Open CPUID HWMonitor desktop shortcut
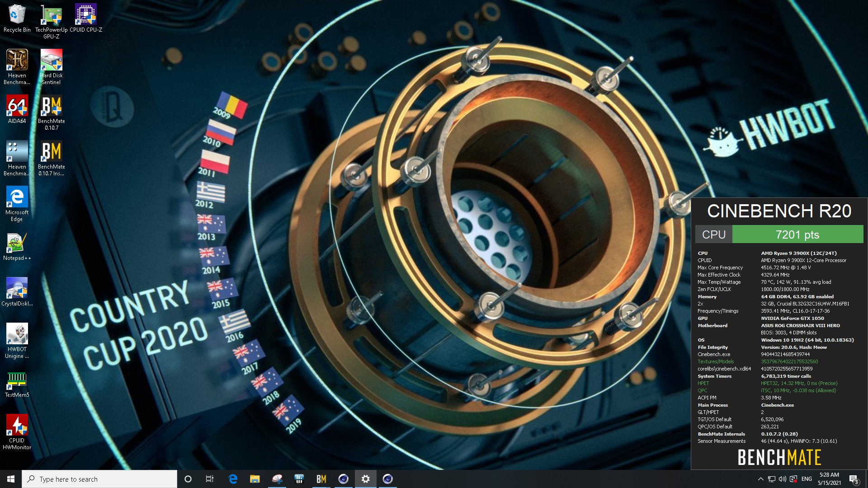The width and height of the screenshot is (868, 488). 17,432
